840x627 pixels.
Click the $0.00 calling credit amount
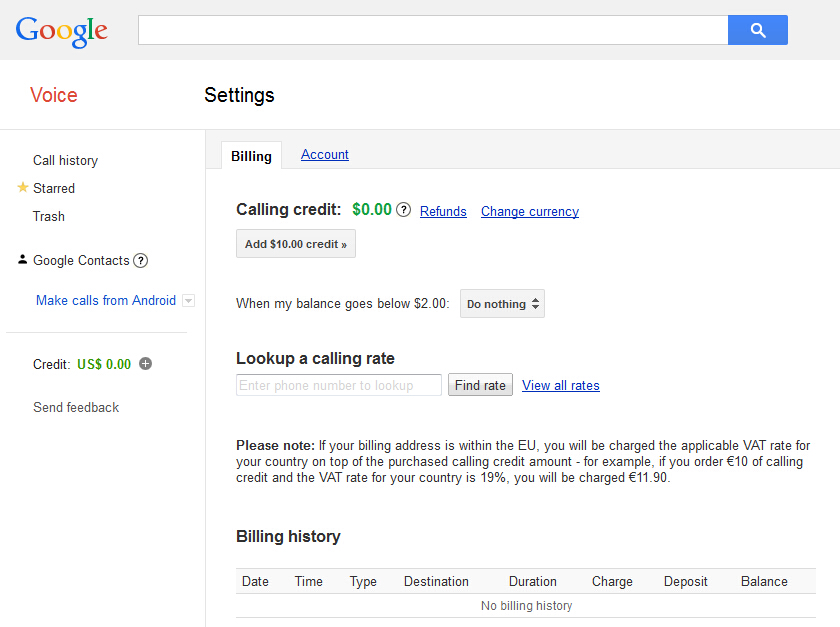tap(372, 209)
